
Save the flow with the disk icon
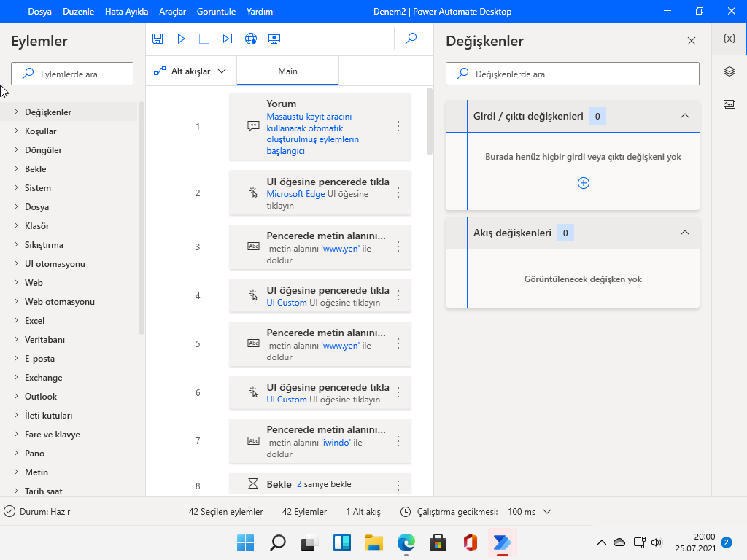[x=158, y=39]
